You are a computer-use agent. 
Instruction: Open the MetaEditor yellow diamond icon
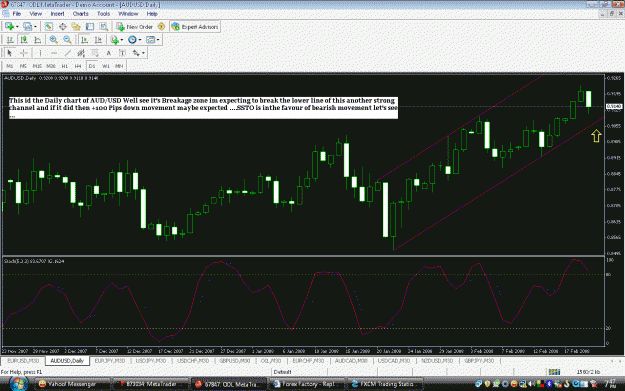point(161,27)
